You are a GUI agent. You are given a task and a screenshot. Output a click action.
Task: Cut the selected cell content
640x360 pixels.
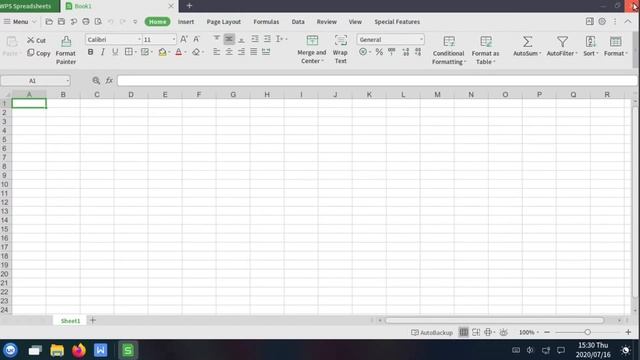pos(37,40)
